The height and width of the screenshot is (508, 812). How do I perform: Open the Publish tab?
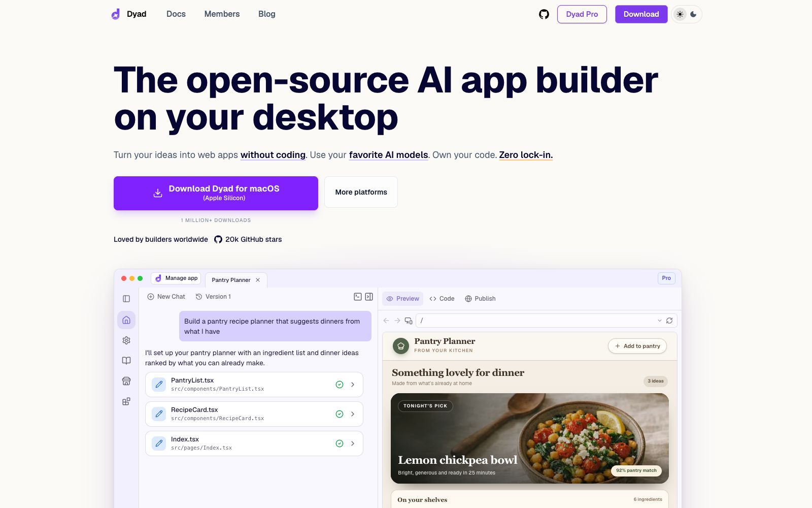pyautogui.click(x=480, y=299)
